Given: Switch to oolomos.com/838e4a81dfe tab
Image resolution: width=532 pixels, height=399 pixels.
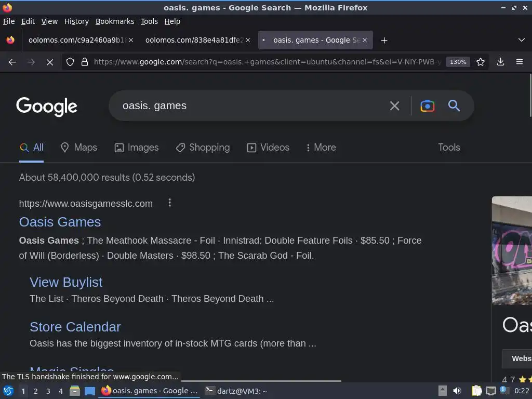Looking at the screenshot, I should 193,40.
